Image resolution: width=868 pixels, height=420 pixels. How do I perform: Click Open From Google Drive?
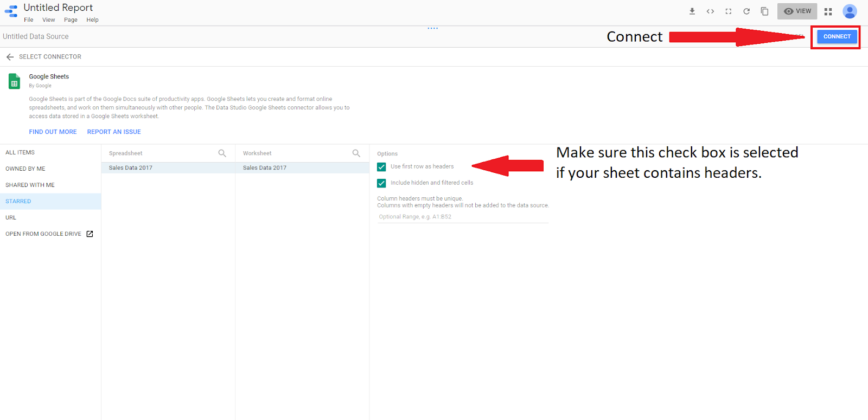pyautogui.click(x=50, y=234)
